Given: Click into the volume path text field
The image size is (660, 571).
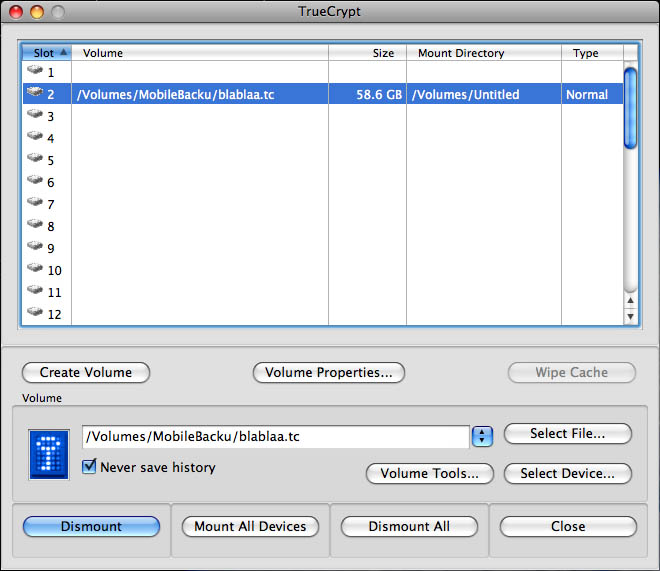Looking at the screenshot, I should pos(275,436).
